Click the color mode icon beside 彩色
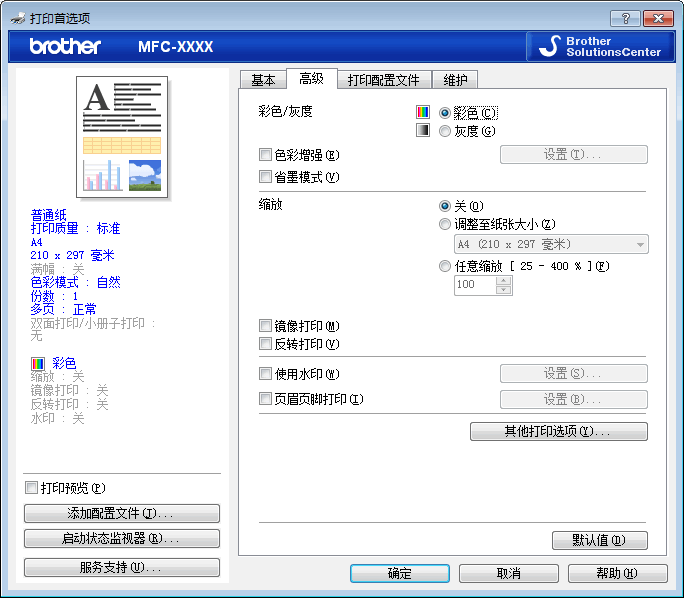684x598 pixels. [x=423, y=113]
